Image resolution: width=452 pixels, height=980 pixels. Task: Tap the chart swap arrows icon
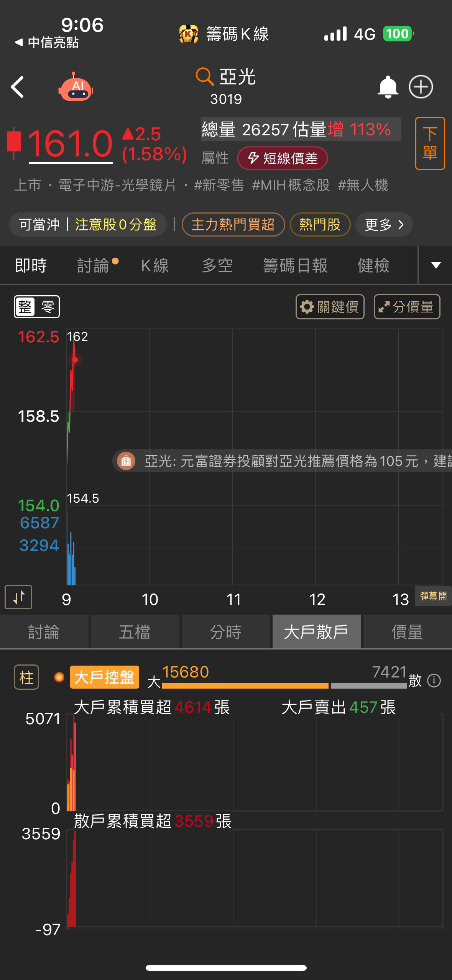[x=18, y=597]
